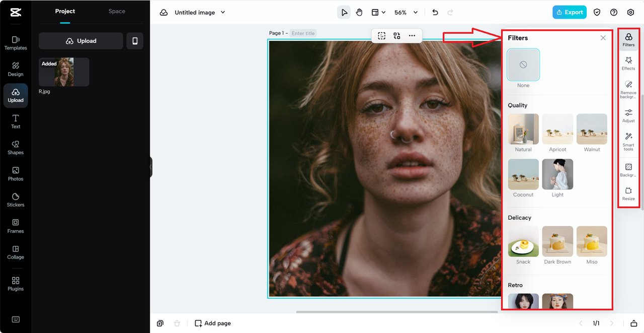The image size is (644, 333).
Task: Apply the Snack filter
Action: 523,241
